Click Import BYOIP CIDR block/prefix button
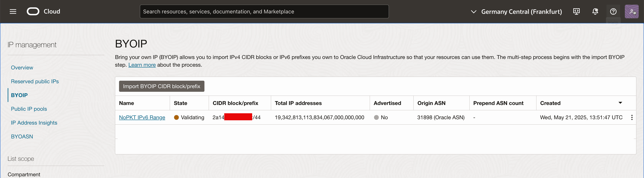 (x=161, y=86)
